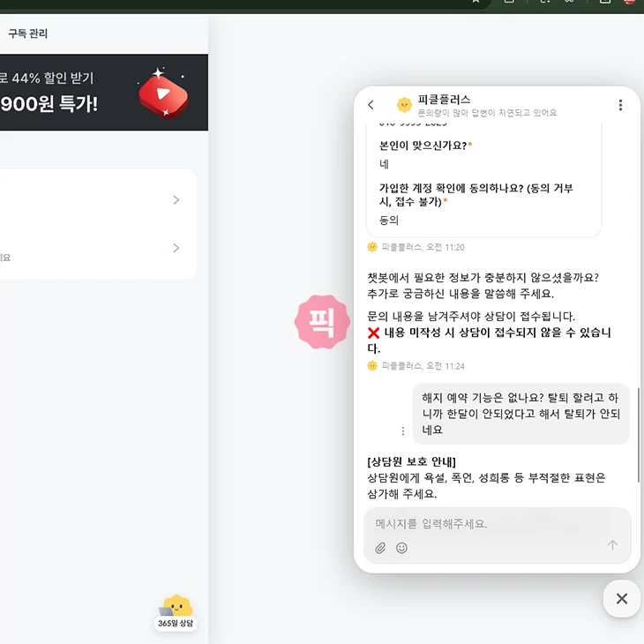Image resolution: width=644 pixels, height=644 pixels.
Task: Open the 44% 할인 받기 promotion banner
Action: (x=104, y=93)
